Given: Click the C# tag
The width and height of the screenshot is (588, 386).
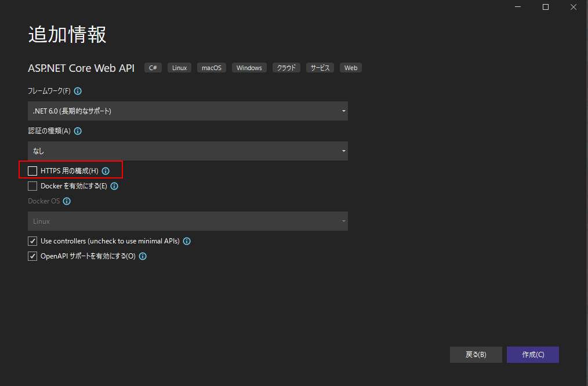Looking at the screenshot, I should coord(153,68).
